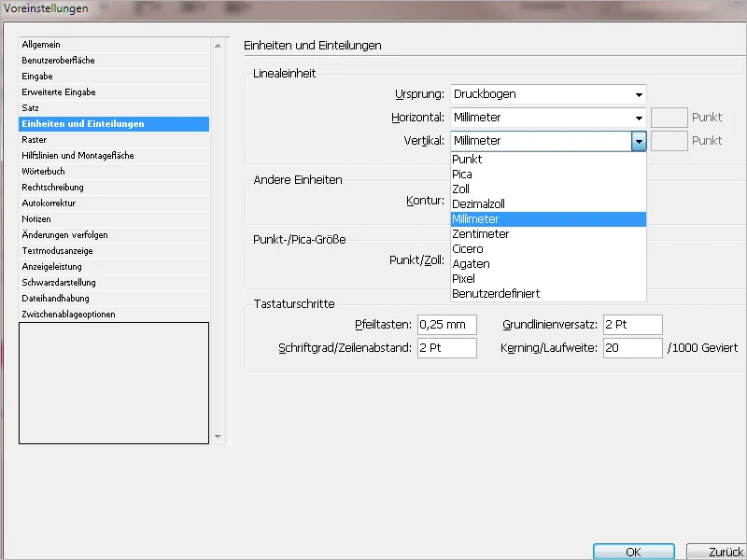The width and height of the screenshot is (747, 560).
Task: Edit the Kerning/Laufweite value of 20
Action: pos(632,346)
